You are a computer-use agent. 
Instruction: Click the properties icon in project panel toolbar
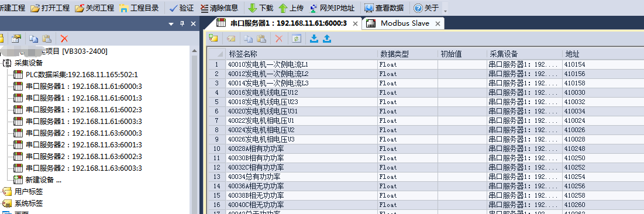point(16,39)
